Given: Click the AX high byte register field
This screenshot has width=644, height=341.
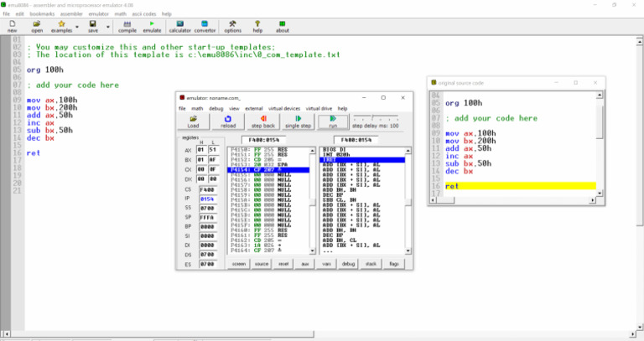Looking at the screenshot, I should 201,150.
